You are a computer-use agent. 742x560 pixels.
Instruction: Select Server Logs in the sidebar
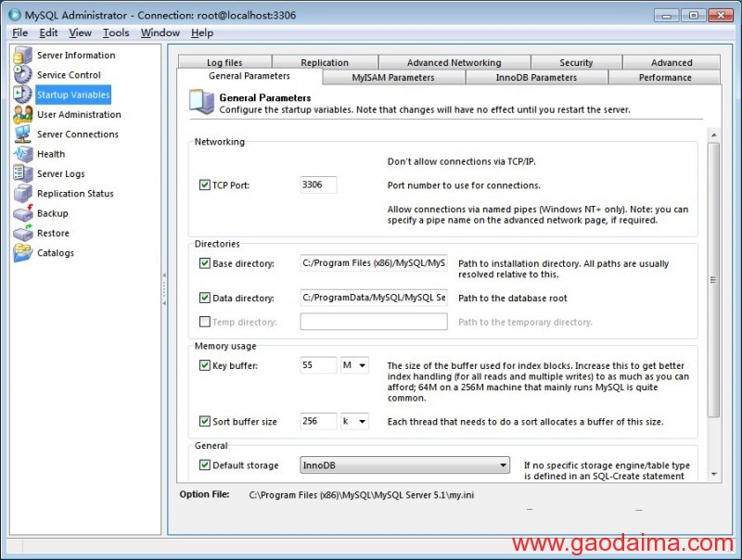point(61,173)
